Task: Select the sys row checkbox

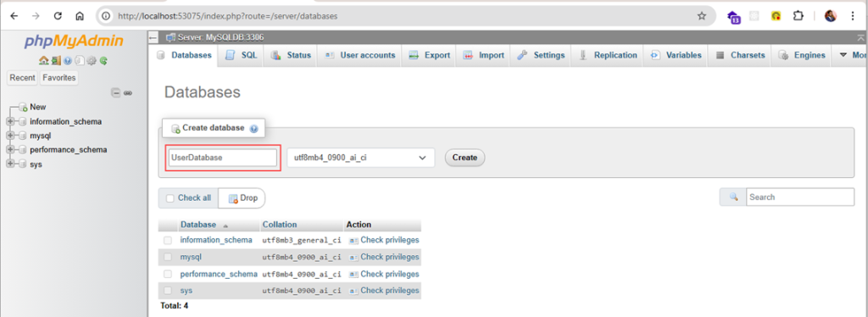Action: 168,291
